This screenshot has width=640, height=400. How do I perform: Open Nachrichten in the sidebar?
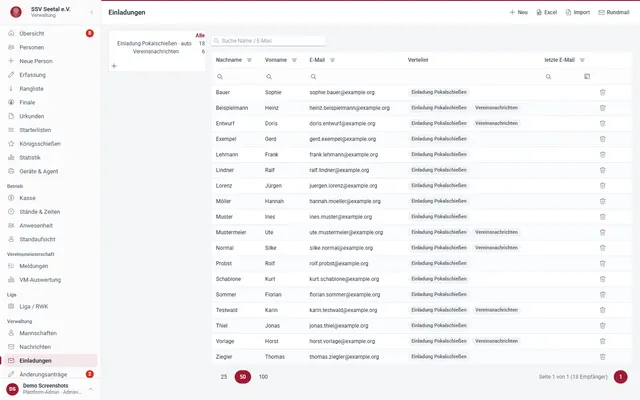50,347
